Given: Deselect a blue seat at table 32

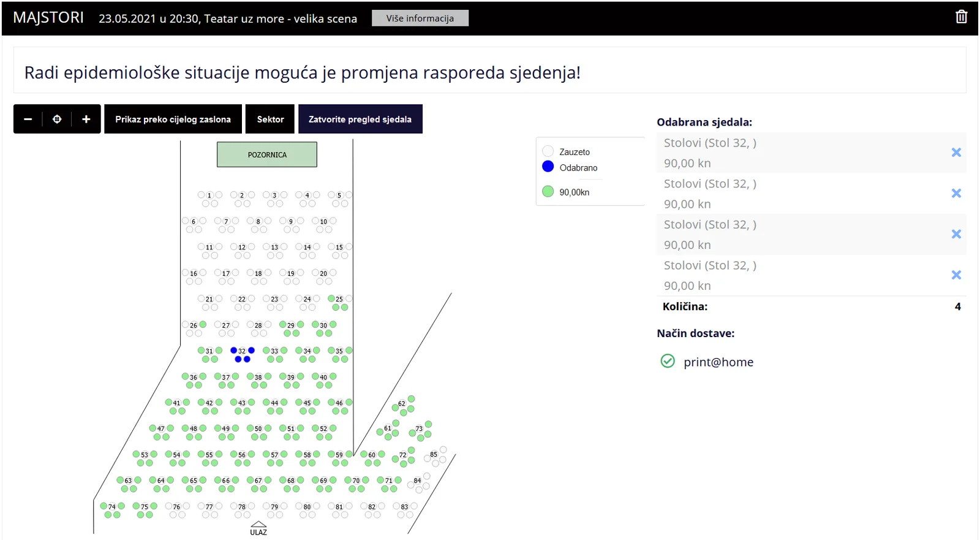Looking at the screenshot, I should click(x=234, y=351).
